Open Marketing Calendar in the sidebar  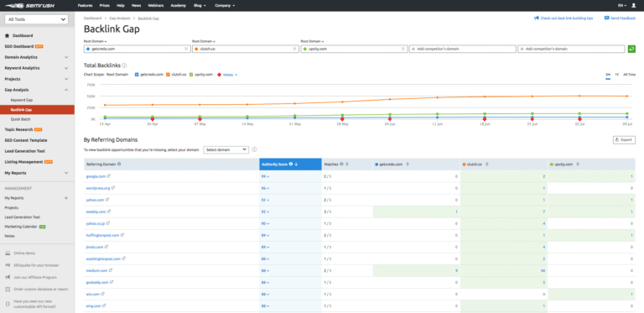pyautogui.click(x=21, y=227)
